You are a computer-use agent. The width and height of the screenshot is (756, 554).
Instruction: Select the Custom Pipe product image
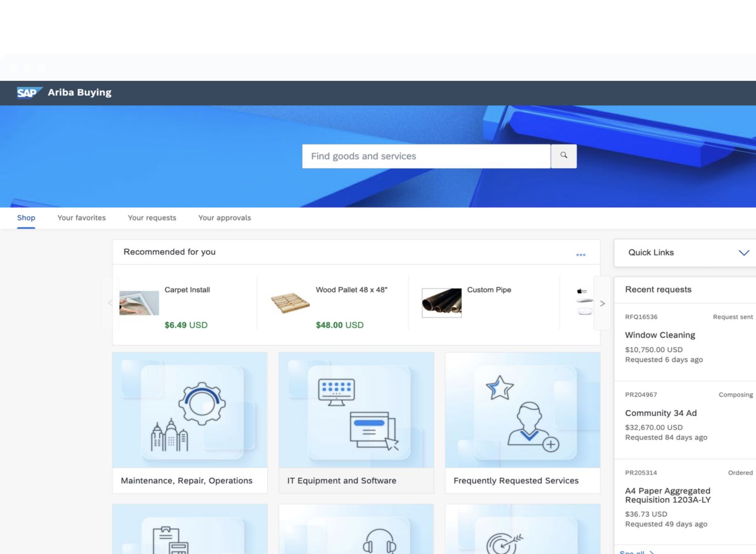pyautogui.click(x=442, y=303)
